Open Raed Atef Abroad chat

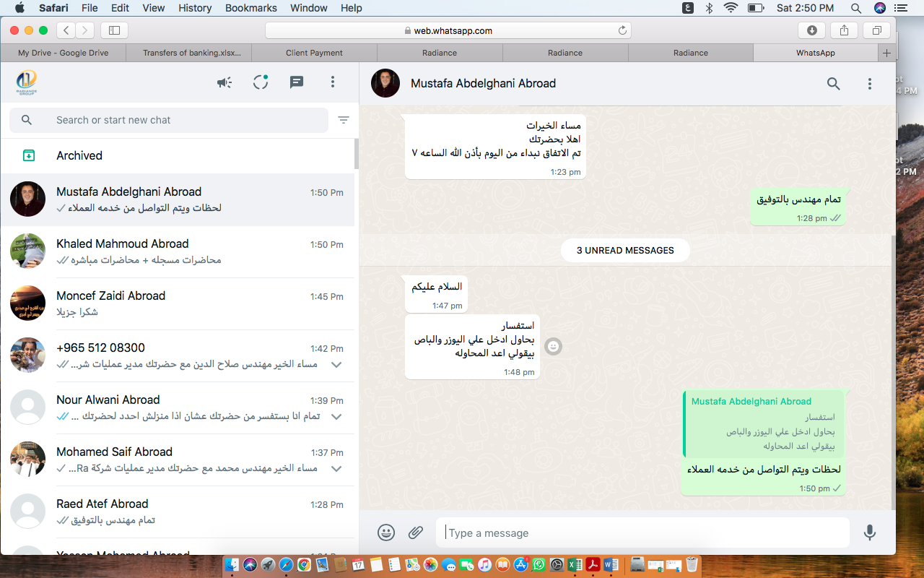point(177,512)
